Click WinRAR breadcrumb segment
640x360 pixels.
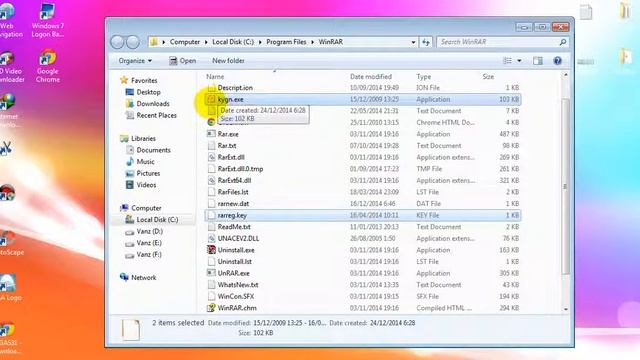tap(331, 42)
